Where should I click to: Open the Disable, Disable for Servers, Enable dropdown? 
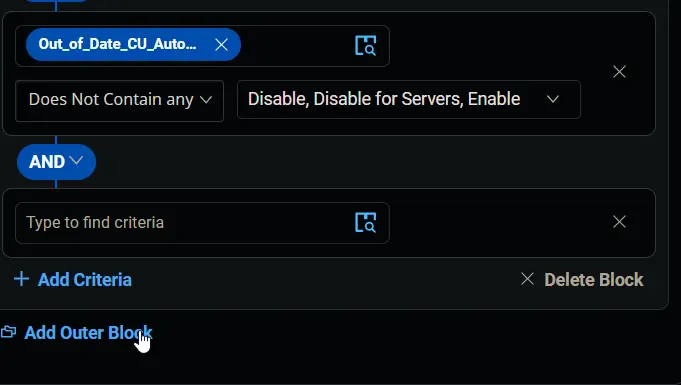click(409, 100)
